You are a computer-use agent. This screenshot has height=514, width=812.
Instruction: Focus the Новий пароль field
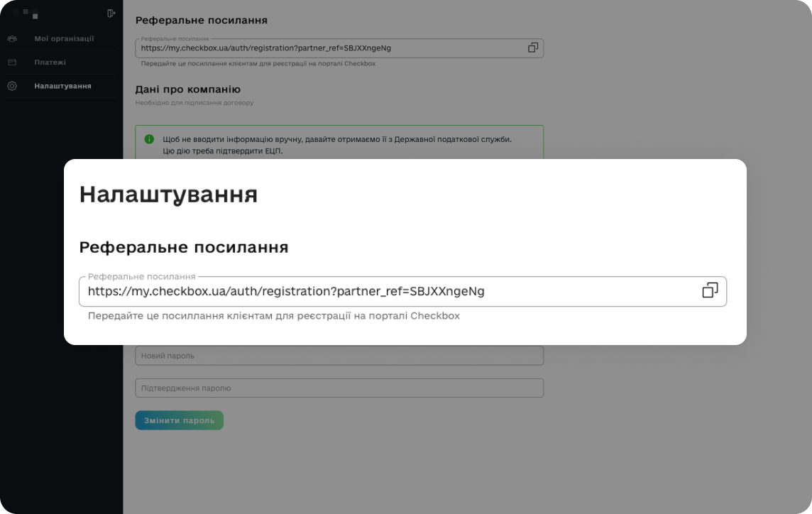(339, 356)
